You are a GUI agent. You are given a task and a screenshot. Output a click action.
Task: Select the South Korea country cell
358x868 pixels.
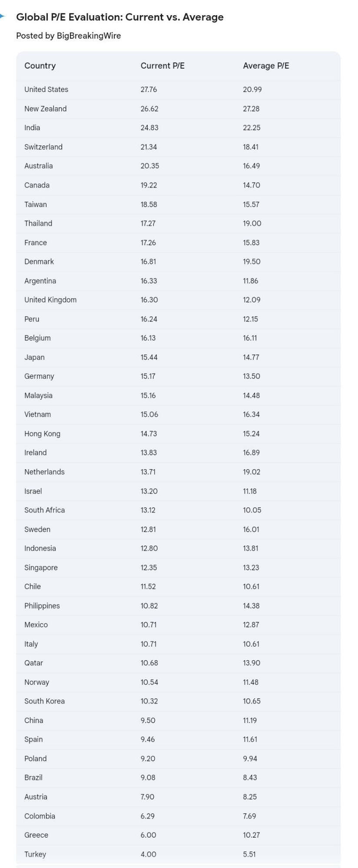click(44, 701)
